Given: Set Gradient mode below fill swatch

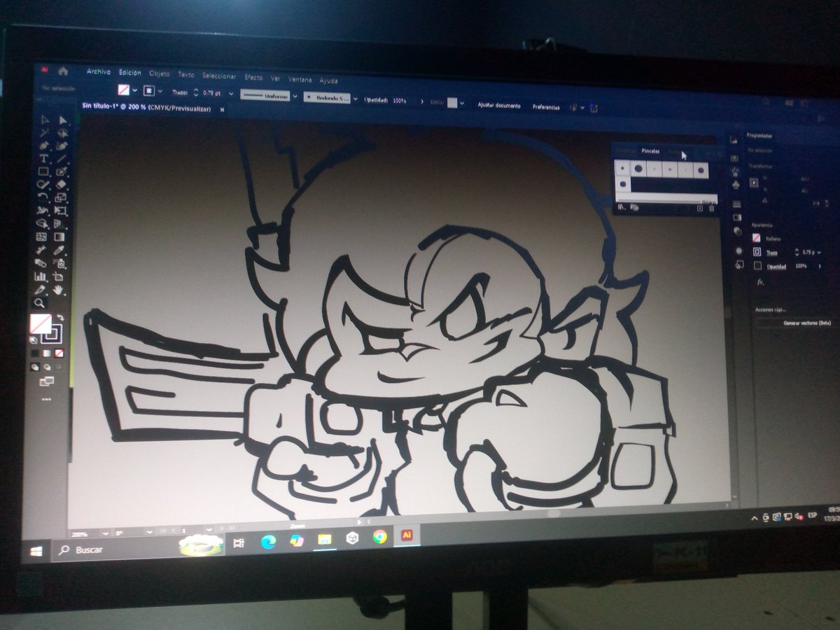Looking at the screenshot, I should pos(47,353).
